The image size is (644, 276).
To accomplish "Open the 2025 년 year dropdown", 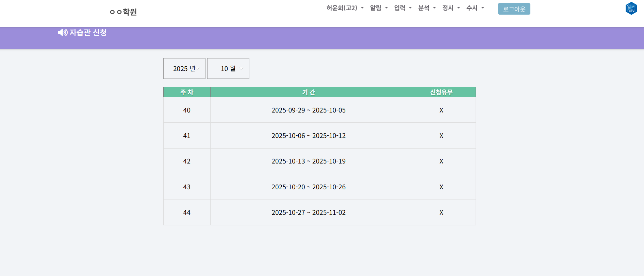I will pyautogui.click(x=184, y=69).
